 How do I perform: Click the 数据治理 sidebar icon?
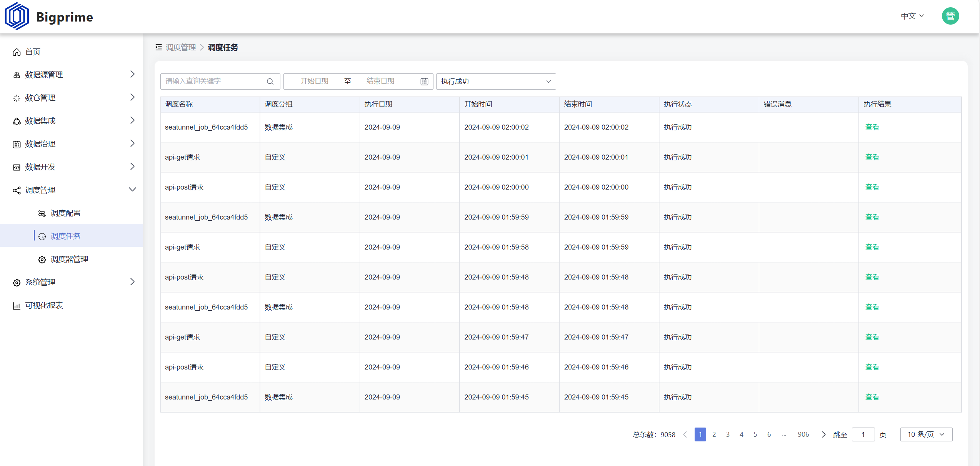pyautogui.click(x=17, y=144)
